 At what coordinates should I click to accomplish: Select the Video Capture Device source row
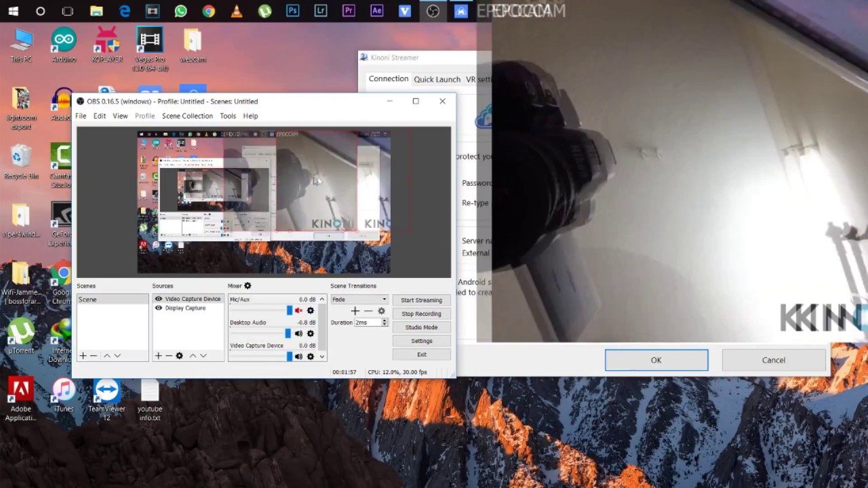(188, 299)
